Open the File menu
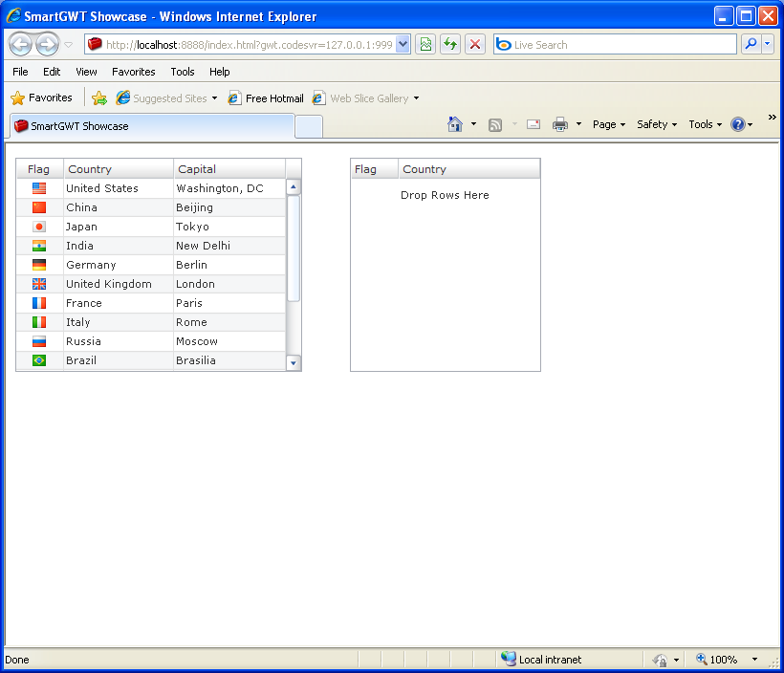 pyautogui.click(x=20, y=72)
